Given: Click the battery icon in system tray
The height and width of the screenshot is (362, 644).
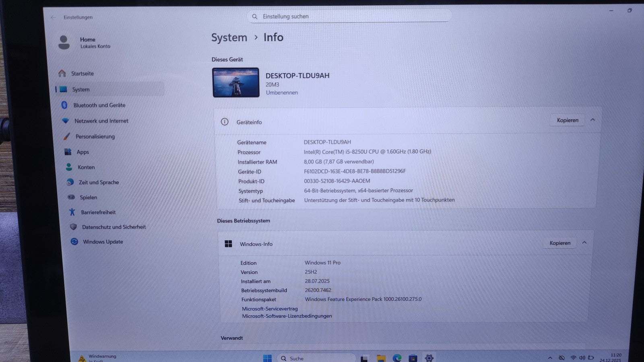Looking at the screenshot, I should 591,357.
